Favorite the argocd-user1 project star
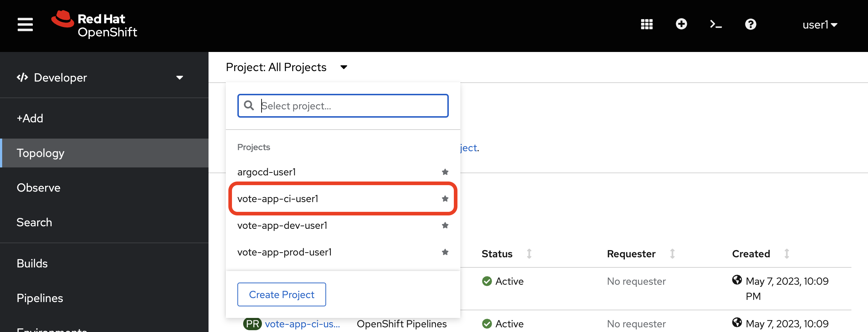The image size is (868, 332). click(445, 172)
